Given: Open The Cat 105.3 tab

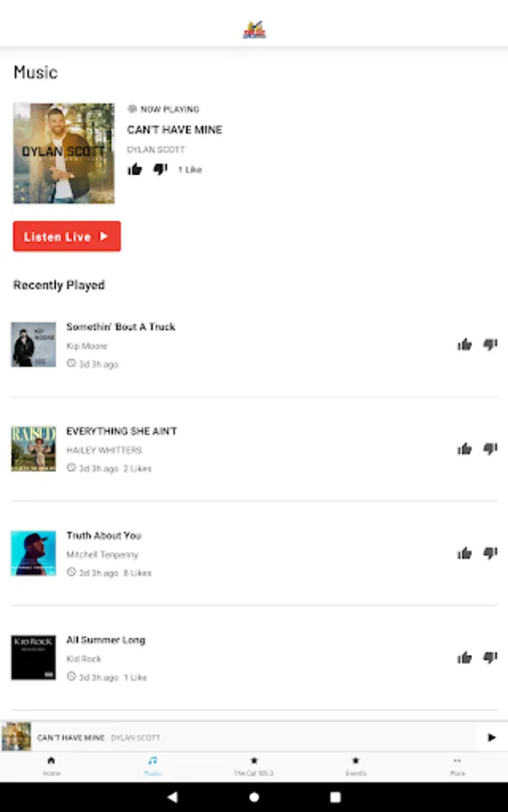Looking at the screenshot, I should (254, 766).
